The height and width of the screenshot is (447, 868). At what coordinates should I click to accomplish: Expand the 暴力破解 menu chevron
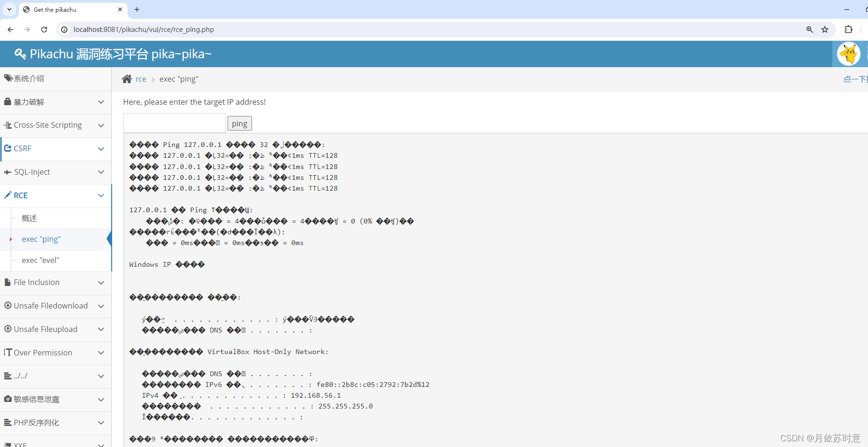coord(101,102)
